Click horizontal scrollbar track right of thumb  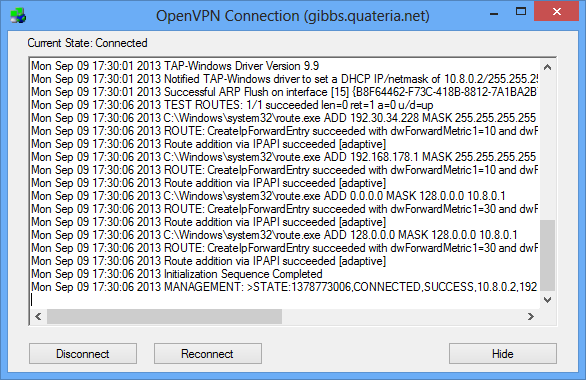coord(402,316)
